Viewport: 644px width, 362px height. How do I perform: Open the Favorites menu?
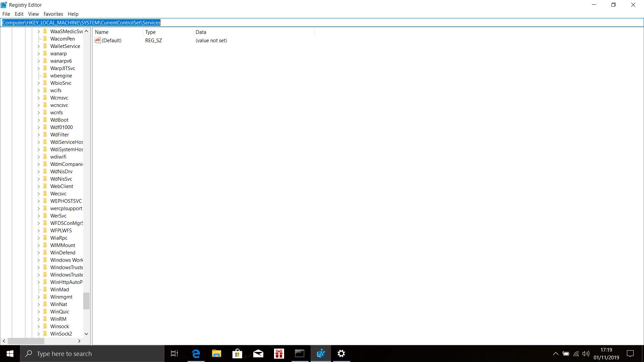(53, 14)
